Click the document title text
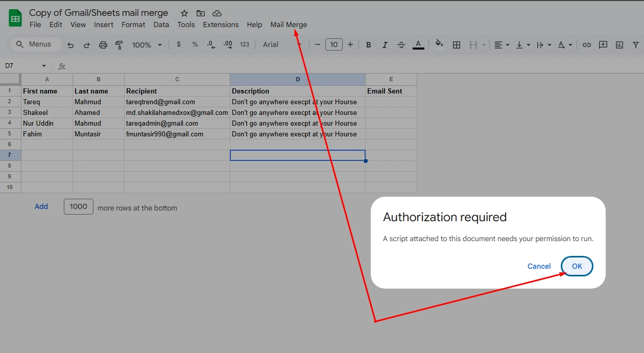Image resolution: width=644 pixels, height=353 pixels. tap(99, 13)
